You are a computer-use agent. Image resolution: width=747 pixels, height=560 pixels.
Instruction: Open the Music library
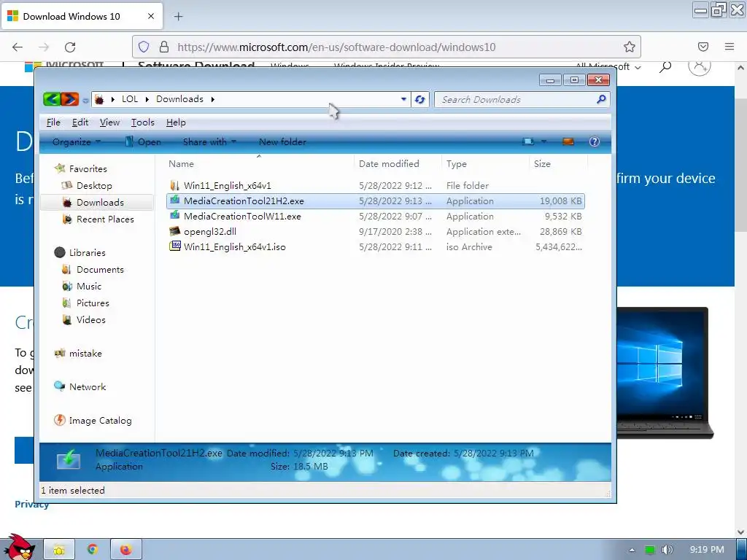click(88, 286)
